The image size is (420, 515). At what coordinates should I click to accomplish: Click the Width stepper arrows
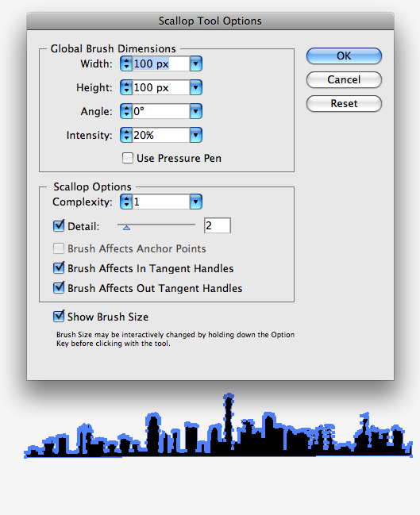point(126,63)
